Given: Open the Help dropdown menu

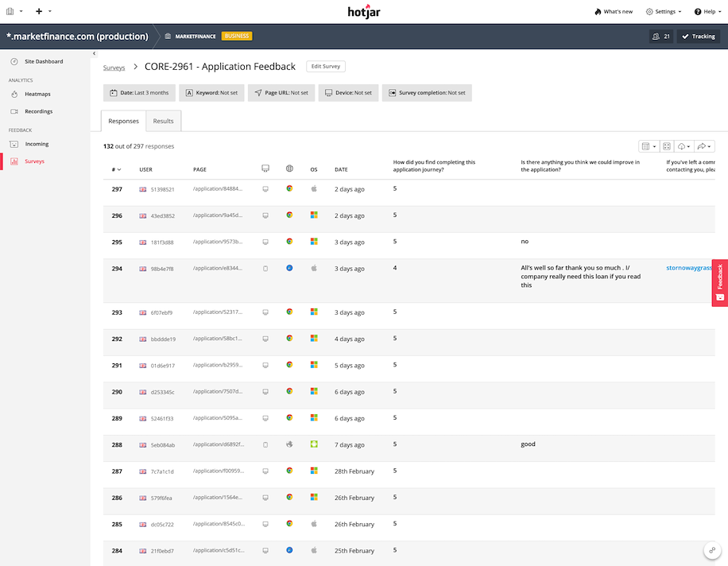Looking at the screenshot, I should point(707,12).
